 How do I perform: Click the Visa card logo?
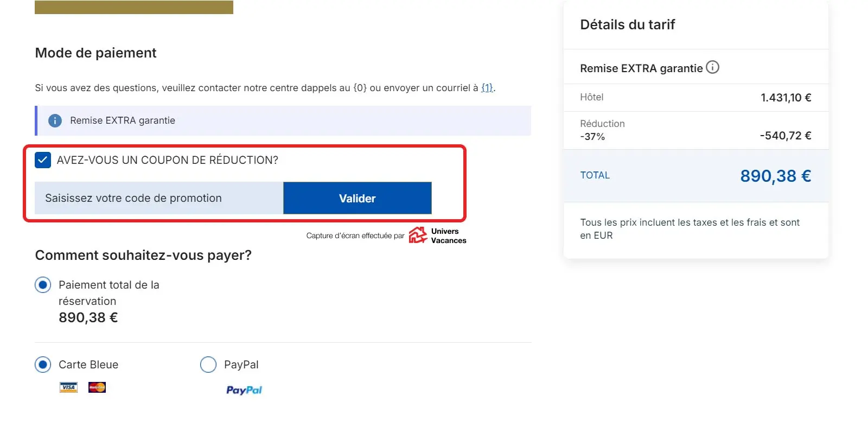point(68,387)
